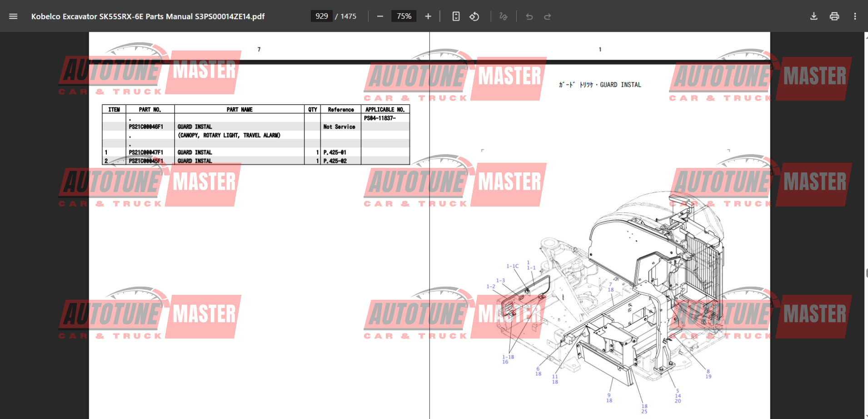Click the PDF file name title
868x419 pixels.
click(x=148, y=16)
